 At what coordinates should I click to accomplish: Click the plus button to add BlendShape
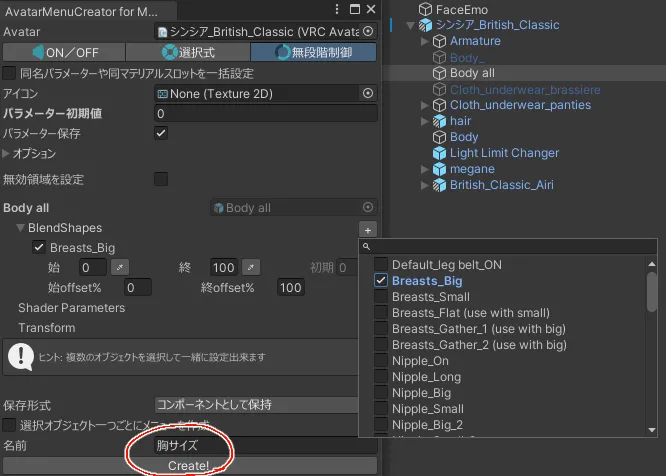pos(368,229)
